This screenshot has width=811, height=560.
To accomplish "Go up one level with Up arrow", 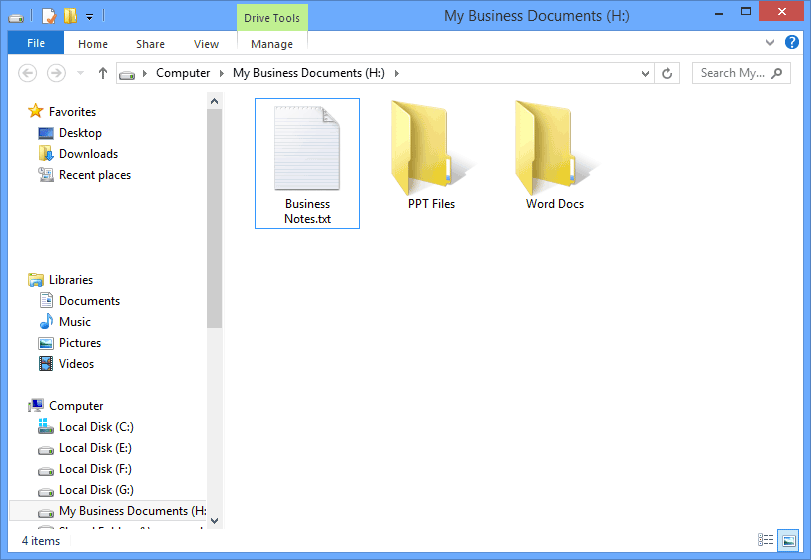I will click(x=103, y=73).
